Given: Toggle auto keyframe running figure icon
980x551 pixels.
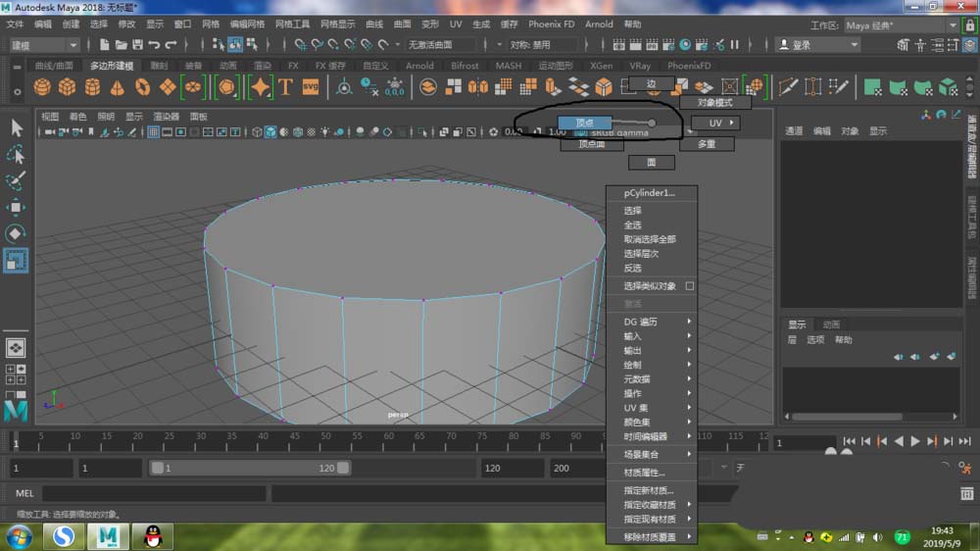Looking at the screenshot, I should (965, 468).
